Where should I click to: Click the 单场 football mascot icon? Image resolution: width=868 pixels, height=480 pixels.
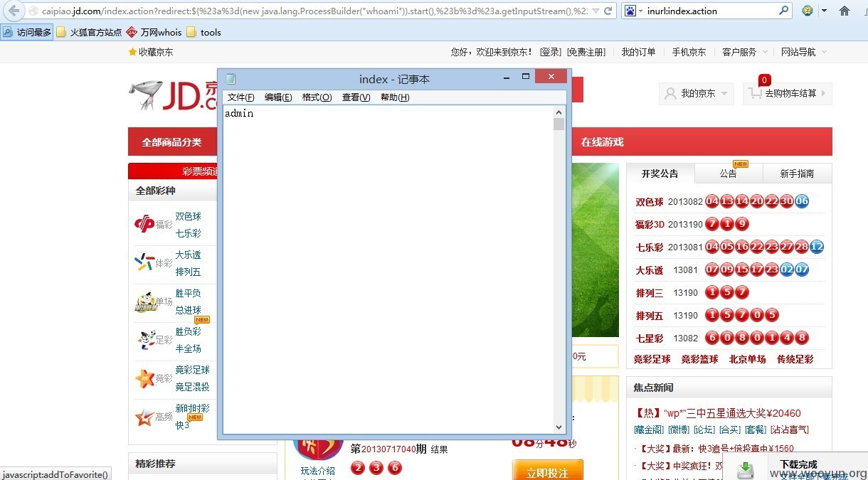coord(144,302)
